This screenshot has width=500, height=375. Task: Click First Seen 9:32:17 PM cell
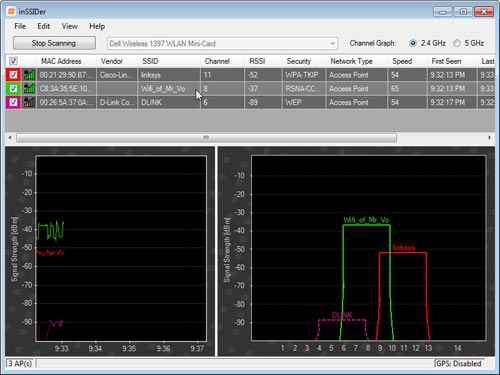pyautogui.click(x=452, y=102)
